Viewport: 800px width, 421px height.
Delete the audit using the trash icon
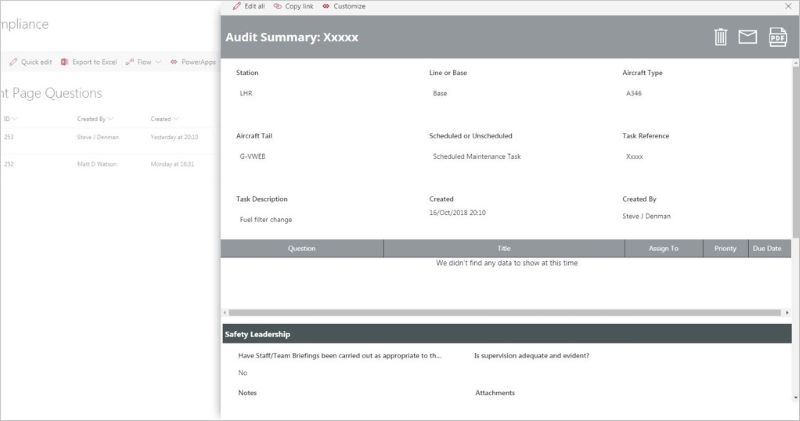[x=720, y=37]
